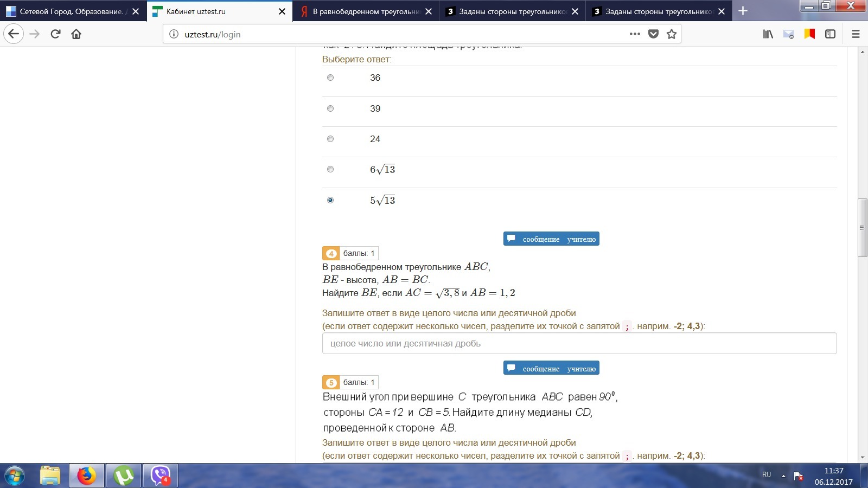Screen dimensions: 868x488
Task: Open the Library bookmarks icon
Action: (768, 34)
